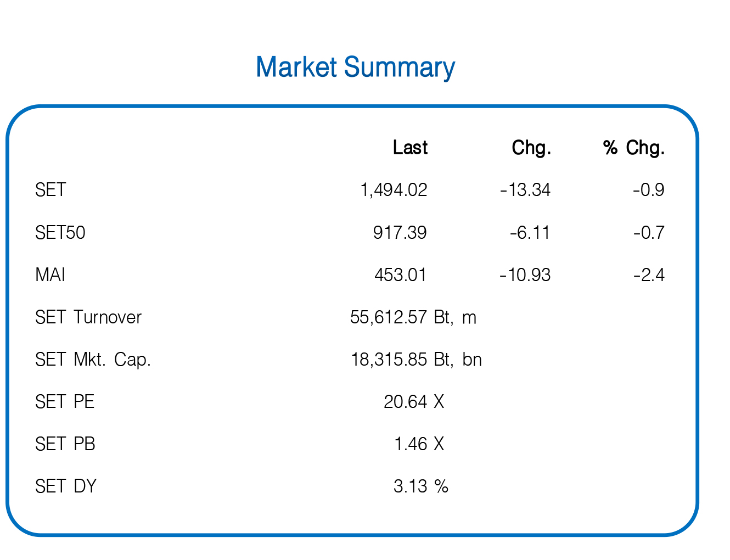
Task: Select the SET last value 1,494.02
Action: pyautogui.click(x=394, y=190)
